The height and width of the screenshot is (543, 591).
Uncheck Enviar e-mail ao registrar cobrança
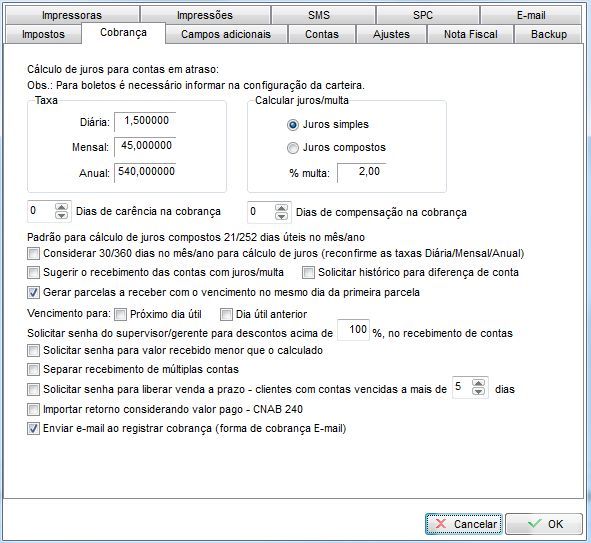pyautogui.click(x=33, y=428)
